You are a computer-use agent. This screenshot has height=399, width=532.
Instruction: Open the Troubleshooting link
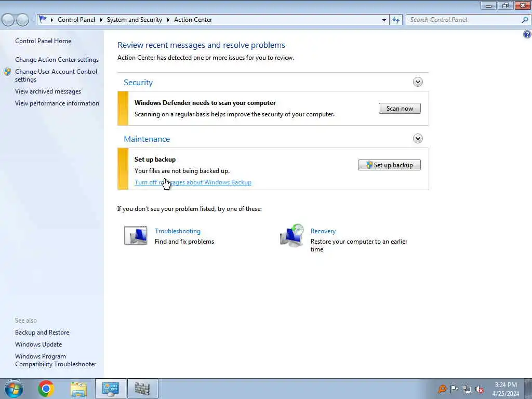[x=178, y=231]
